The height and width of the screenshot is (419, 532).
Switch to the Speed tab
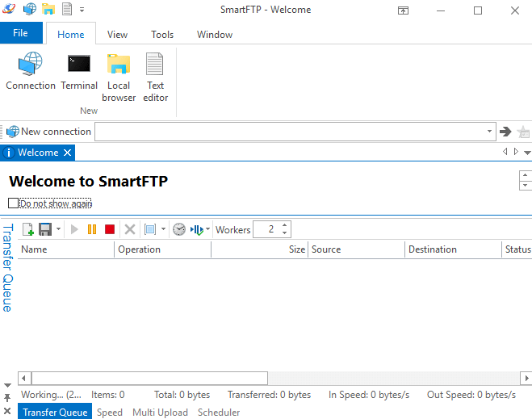tap(110, 413)
